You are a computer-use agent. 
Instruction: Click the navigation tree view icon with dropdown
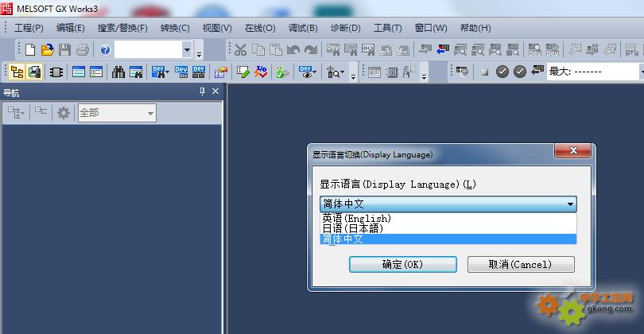(x=17, y=113)
